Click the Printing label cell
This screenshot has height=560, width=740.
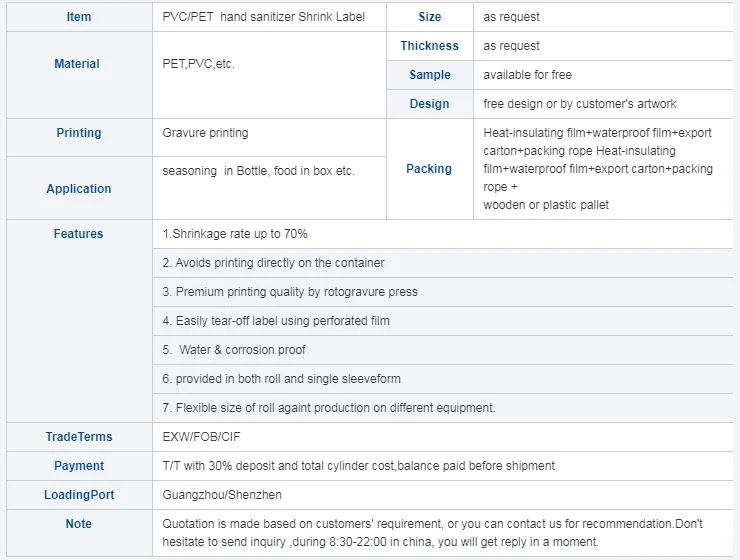[x=78, y=133]
